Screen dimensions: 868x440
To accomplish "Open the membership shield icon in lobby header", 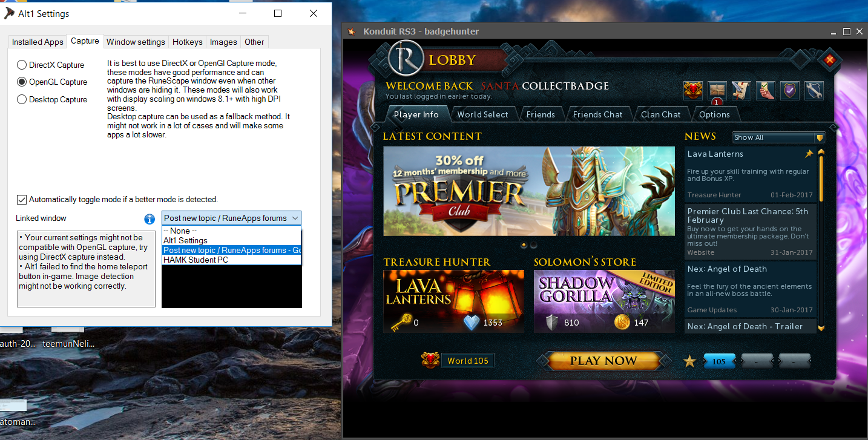I will point(693,91).
